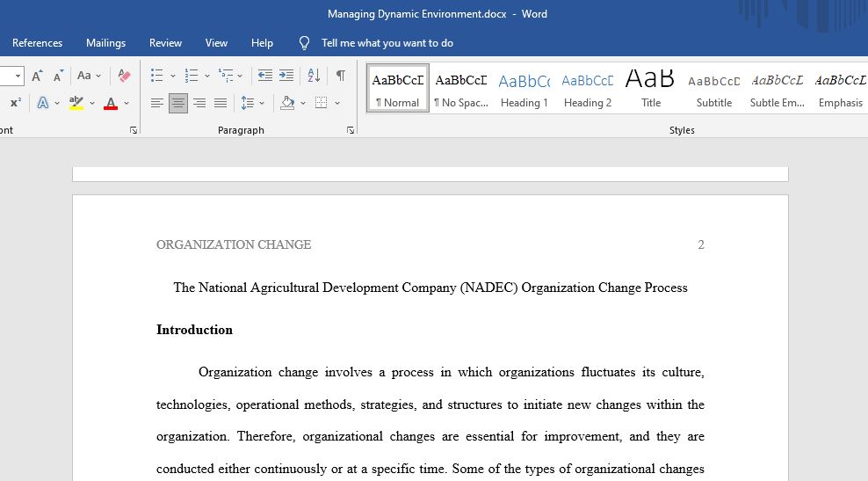This screenshot has height=481, width=868.
Task: Open Paragraph settings dialog launcher
Action: [x=351, y=130]
